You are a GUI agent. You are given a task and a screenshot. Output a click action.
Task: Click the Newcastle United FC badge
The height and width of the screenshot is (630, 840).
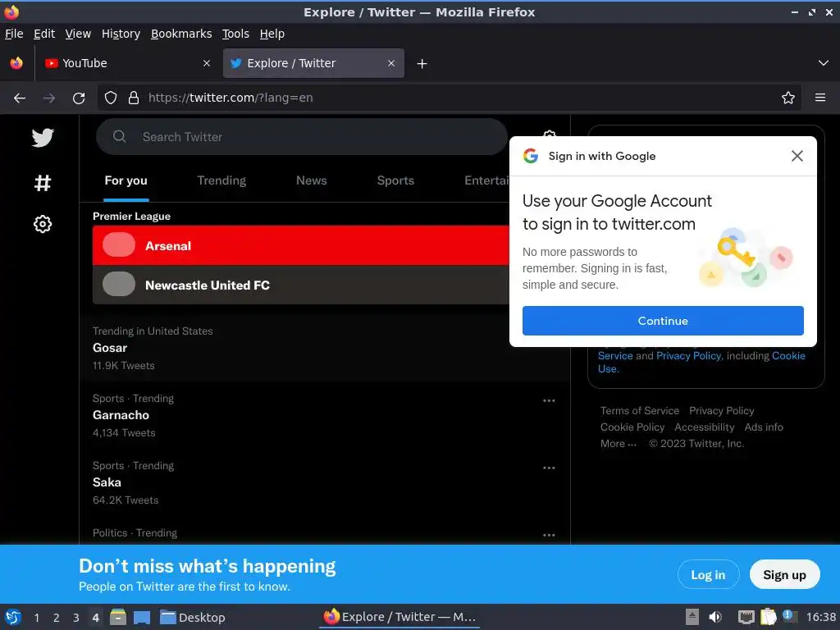119,285
